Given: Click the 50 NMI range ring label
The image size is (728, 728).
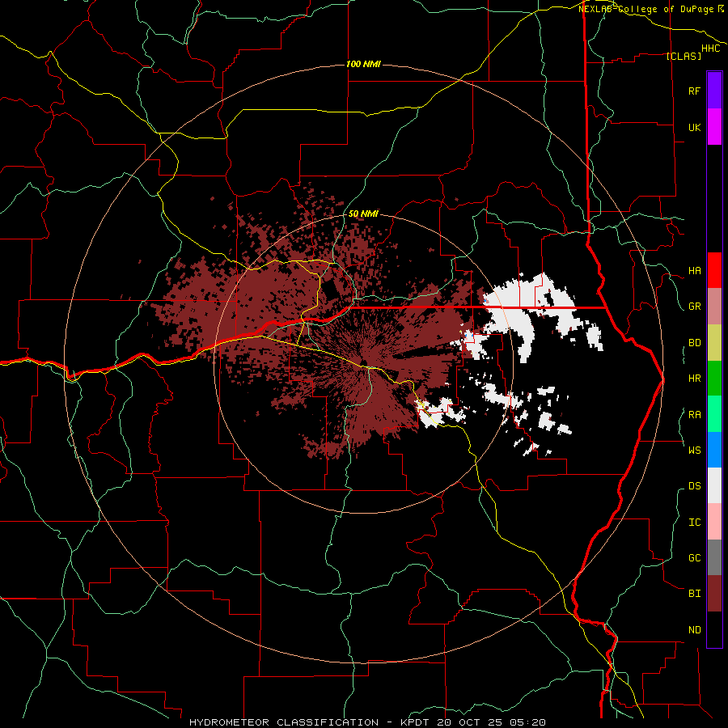Looking at the screenshot, I should 363,214.
